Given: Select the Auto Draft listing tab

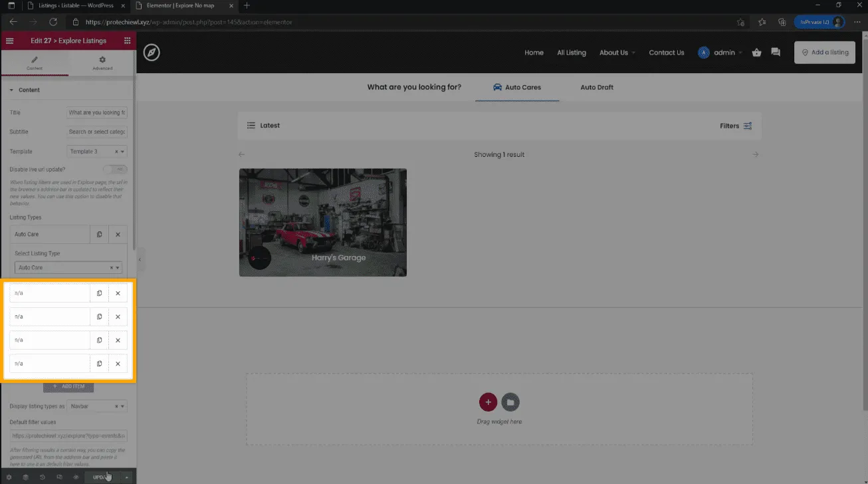Looking at the screenshot, I should 596,87.
